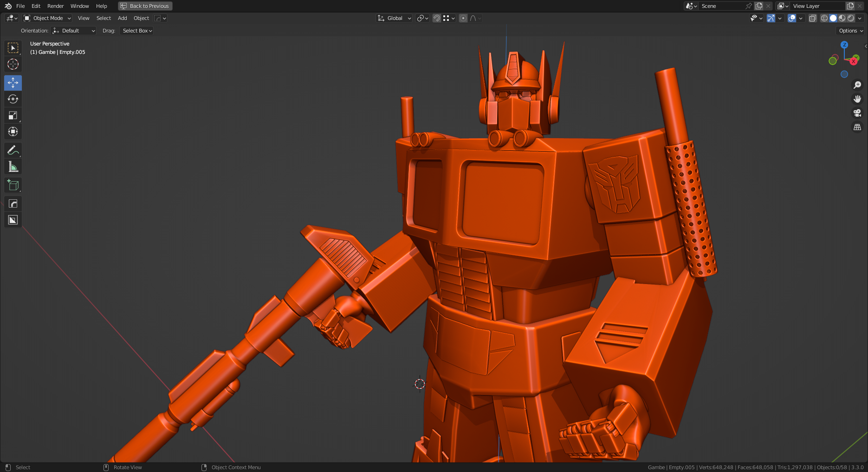Screen dimensions: 868x472
Task: Switch perspective/orthographic using the grid icon
Action: pyautogui.click(x=857, y=127)
